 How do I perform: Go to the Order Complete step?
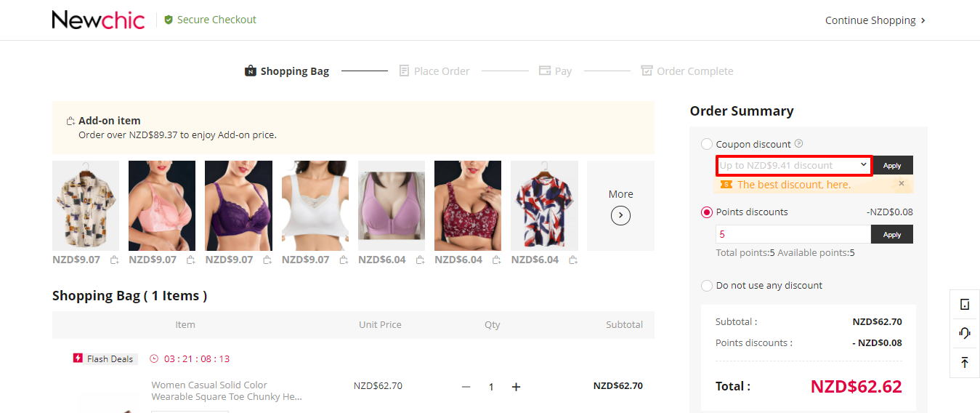pyautogui.click(x=687, y=71)
